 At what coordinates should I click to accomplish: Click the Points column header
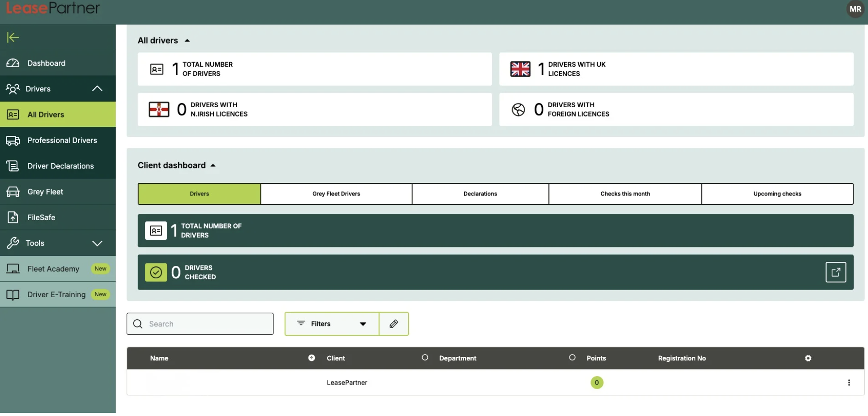coord(596,358)
